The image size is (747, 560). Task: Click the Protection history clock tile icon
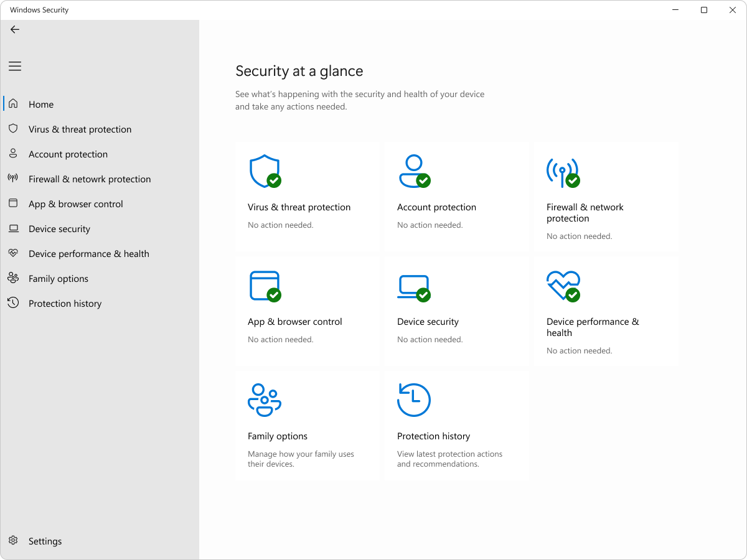tap(413, 400)
